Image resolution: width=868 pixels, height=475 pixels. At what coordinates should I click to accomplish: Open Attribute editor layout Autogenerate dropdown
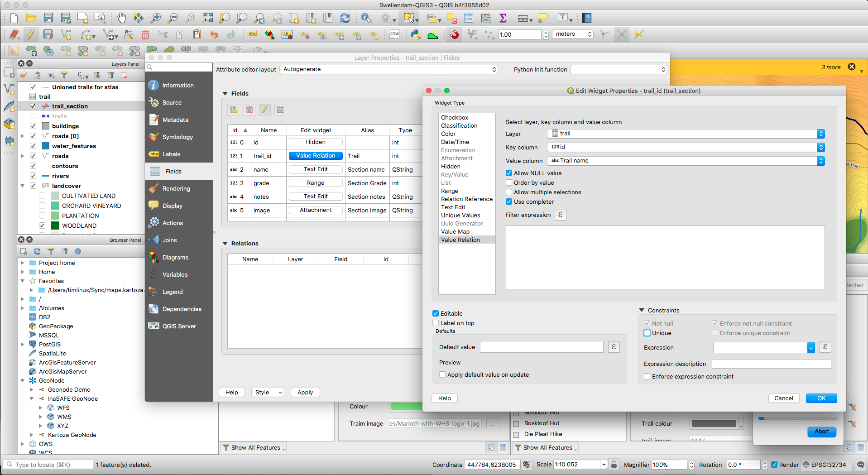388,69
